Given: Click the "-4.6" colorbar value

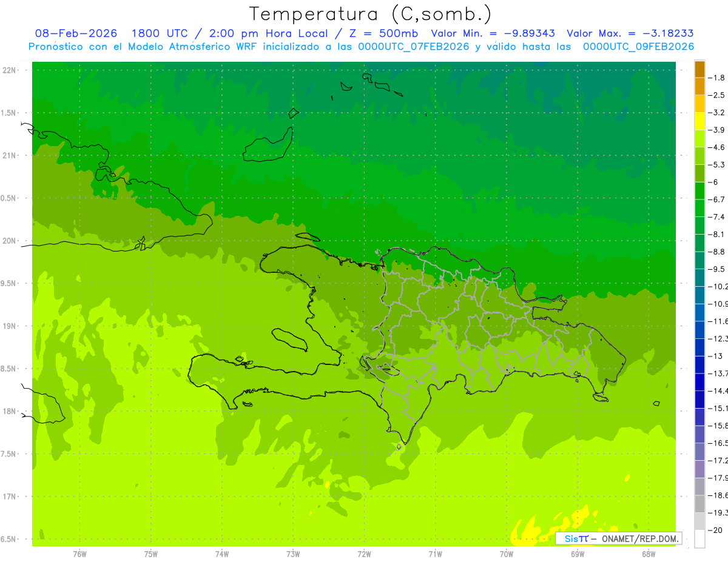Looking at the screenshot, I should coord(716,147).
